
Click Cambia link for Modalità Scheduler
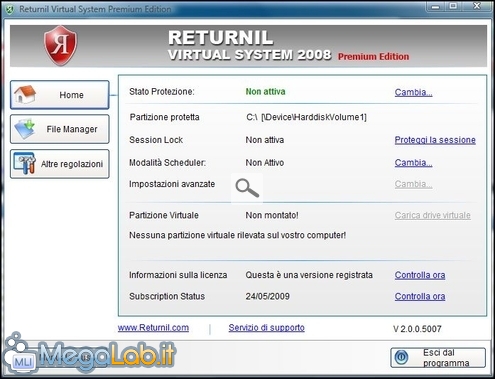[413, 163]
